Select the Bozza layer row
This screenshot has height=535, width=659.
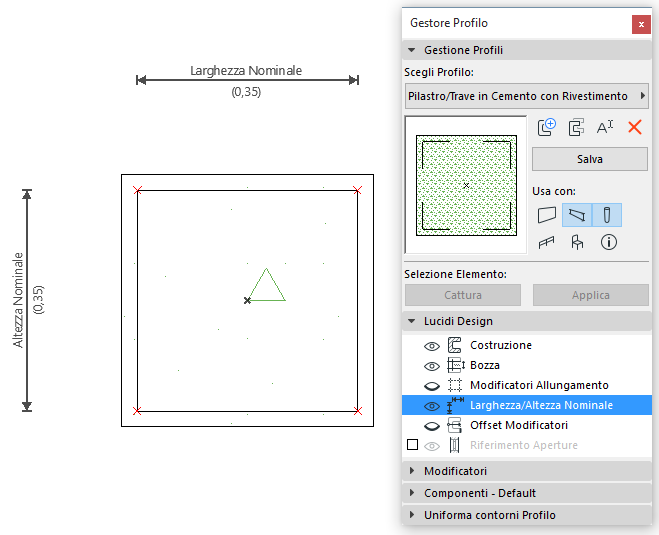tap(527, 365)
